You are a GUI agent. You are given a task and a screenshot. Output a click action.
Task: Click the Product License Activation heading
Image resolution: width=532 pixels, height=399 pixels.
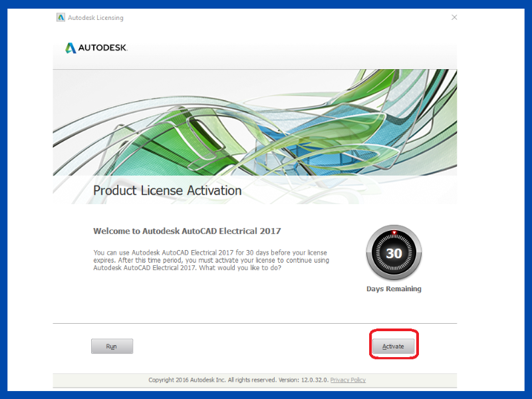(x=167, y=191)
